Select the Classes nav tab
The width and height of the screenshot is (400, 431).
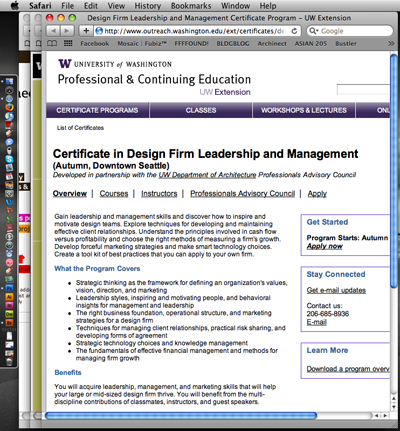click(x=201, y=110)
